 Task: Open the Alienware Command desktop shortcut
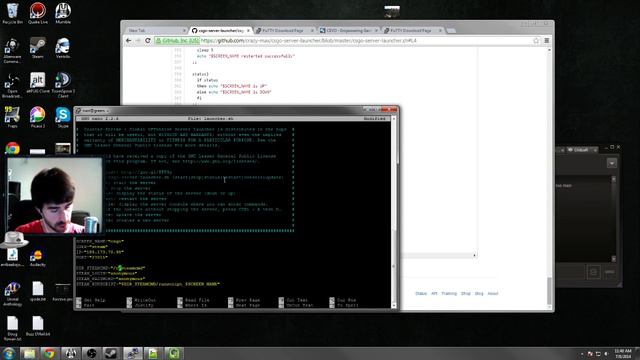[x=12, y=51]
